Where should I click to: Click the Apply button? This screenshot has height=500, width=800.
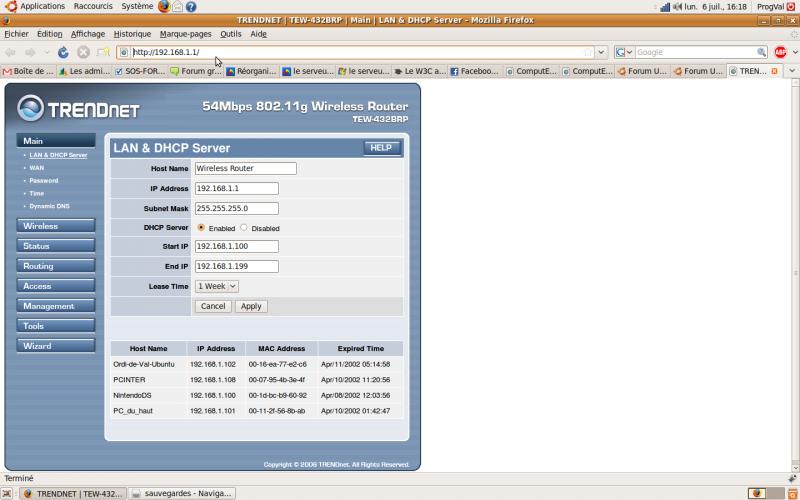(251, 306)
